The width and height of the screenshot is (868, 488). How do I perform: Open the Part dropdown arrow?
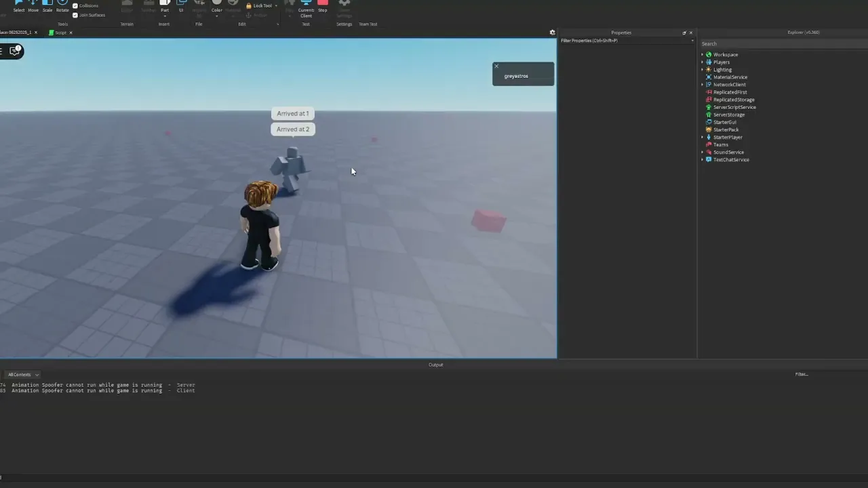pyautogui.click(x=165, y=16)
